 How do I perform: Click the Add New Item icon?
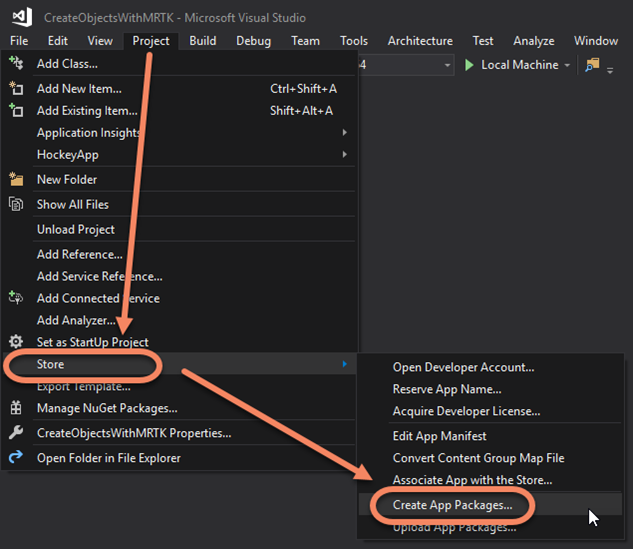[x=16, y=88]
